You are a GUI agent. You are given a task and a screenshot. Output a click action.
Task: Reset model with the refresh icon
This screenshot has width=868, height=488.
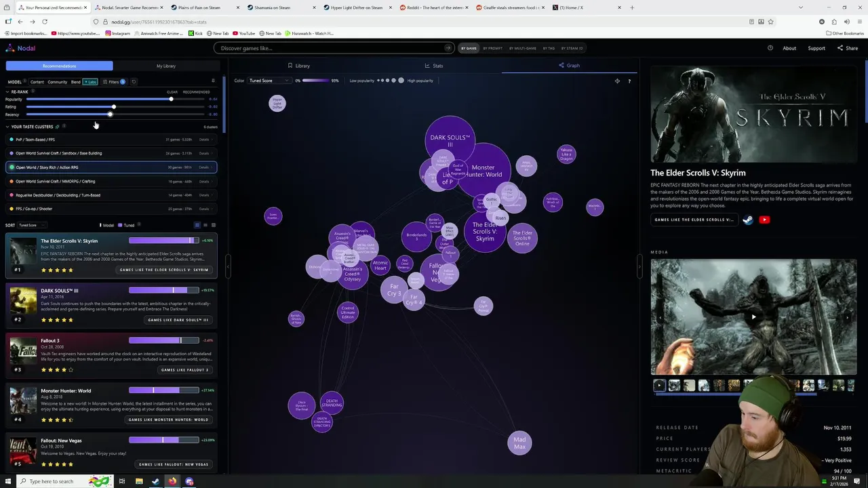click(x=134, y=82)
